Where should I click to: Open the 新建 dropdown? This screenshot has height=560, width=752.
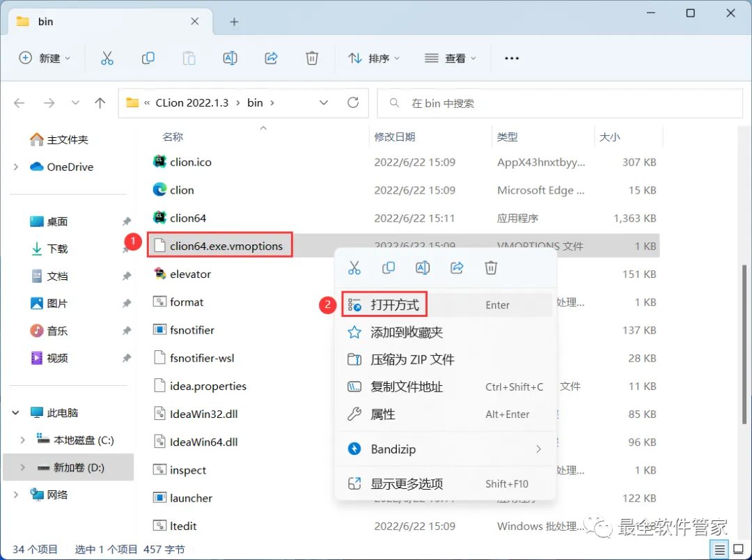[45, 58]
